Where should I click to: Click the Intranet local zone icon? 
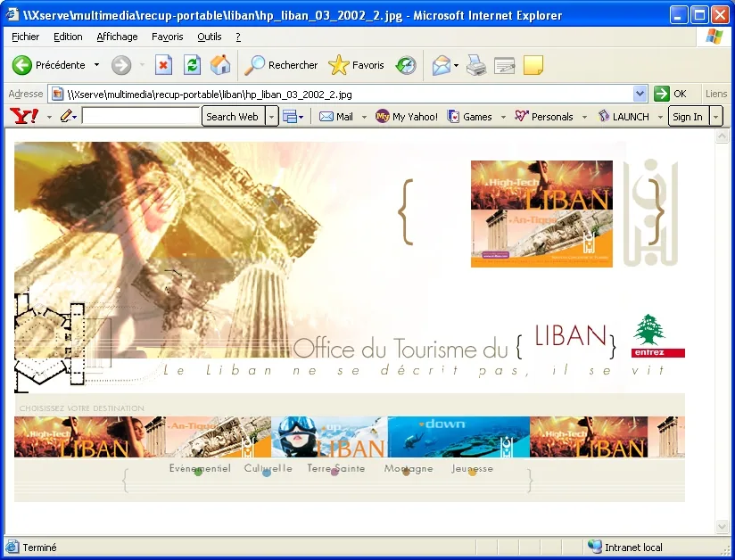click(x=594, y=547)
